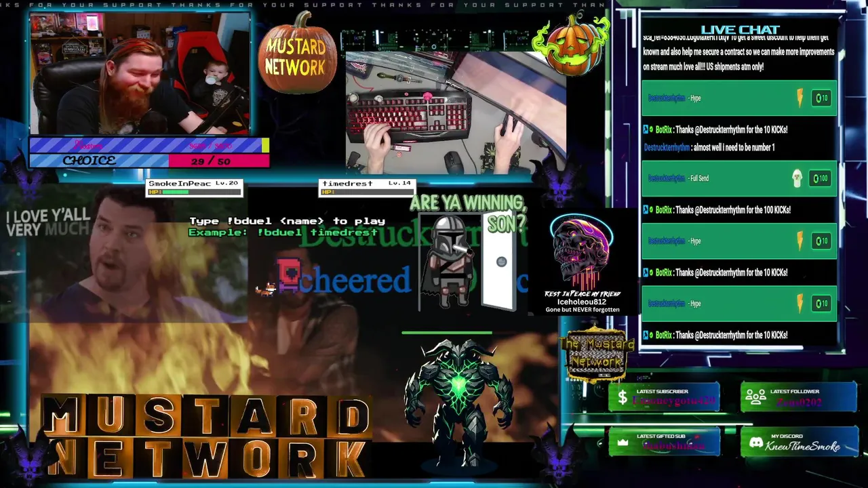Click the gold The Mustard Network badge
The height and width of the screenshot is (488, 868).
click(597, 355)
